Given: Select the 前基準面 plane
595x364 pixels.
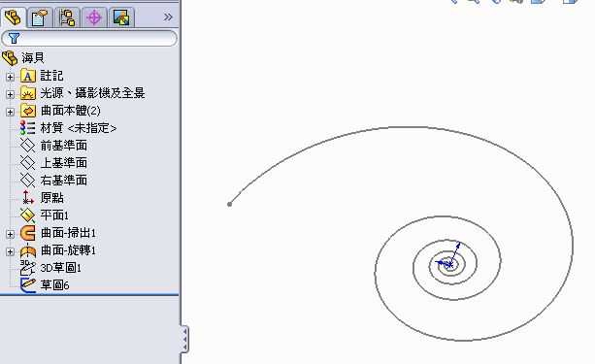Looking at the screenshot, I should 64,146.
